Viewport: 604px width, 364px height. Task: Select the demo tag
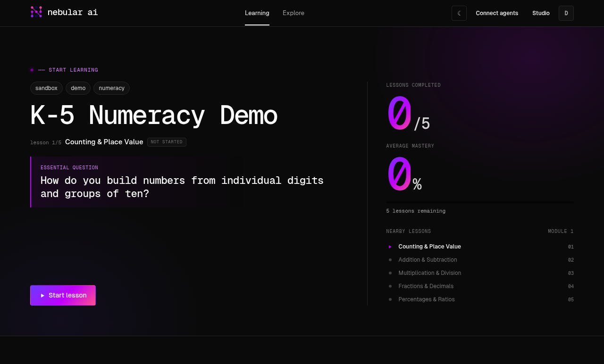click(78, 88)
